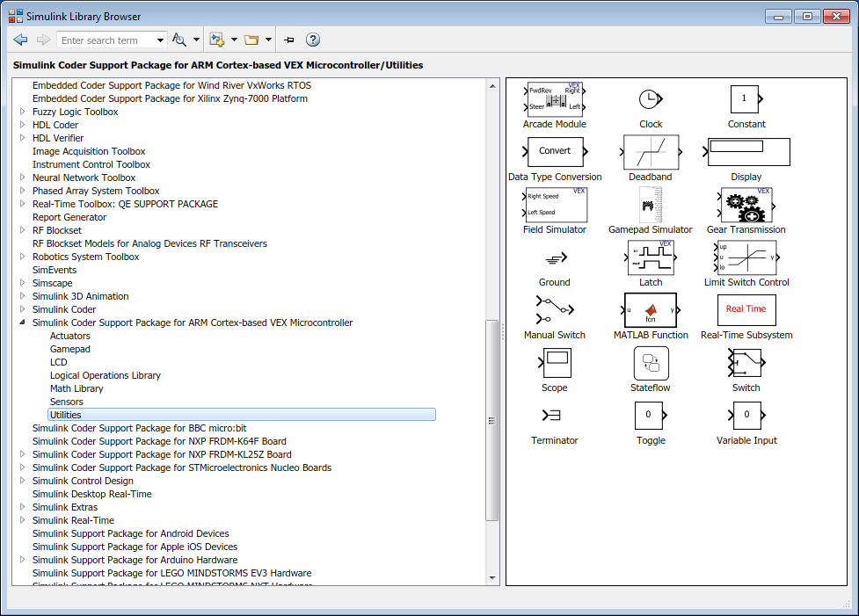Click the new model icon
Screen dimensions: 859x616
217,40
